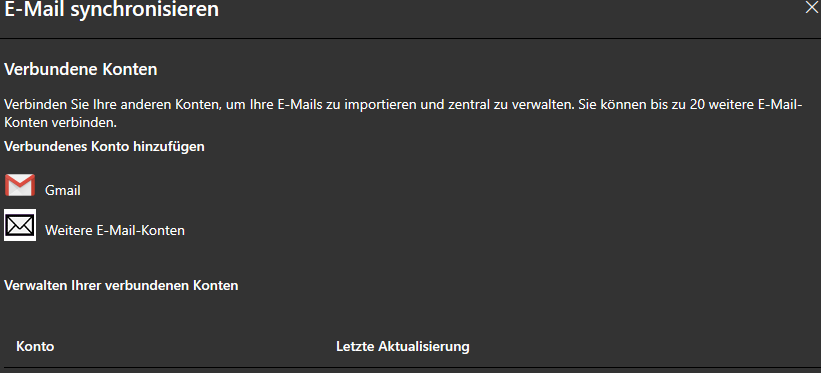The height and width of the screenshot is (373, 821).
Task: Click the words Verbinden Sie in description
Action: (41, 104)
